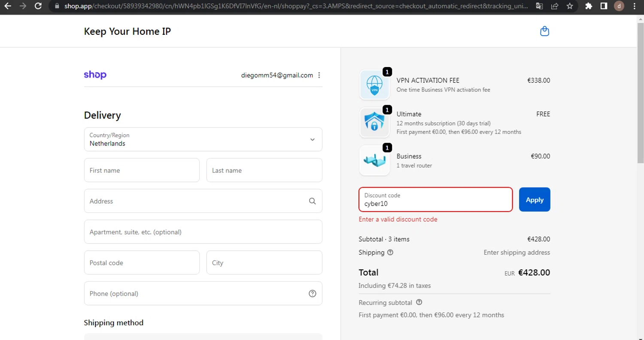Click the browser address bar URL
Image resolution: width=644 pixels, height=340 pixels.
[296, 6]
